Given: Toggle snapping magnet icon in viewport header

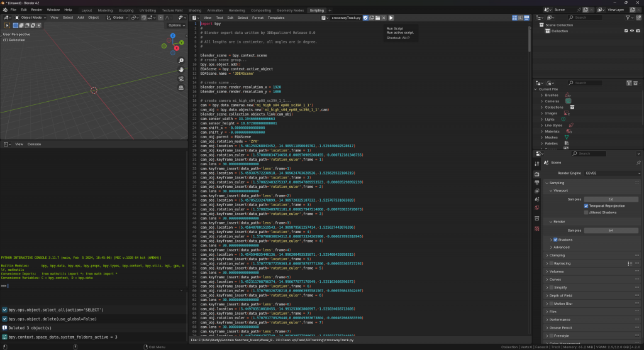Looking at the screenshot, I should (x=143, y=18).
